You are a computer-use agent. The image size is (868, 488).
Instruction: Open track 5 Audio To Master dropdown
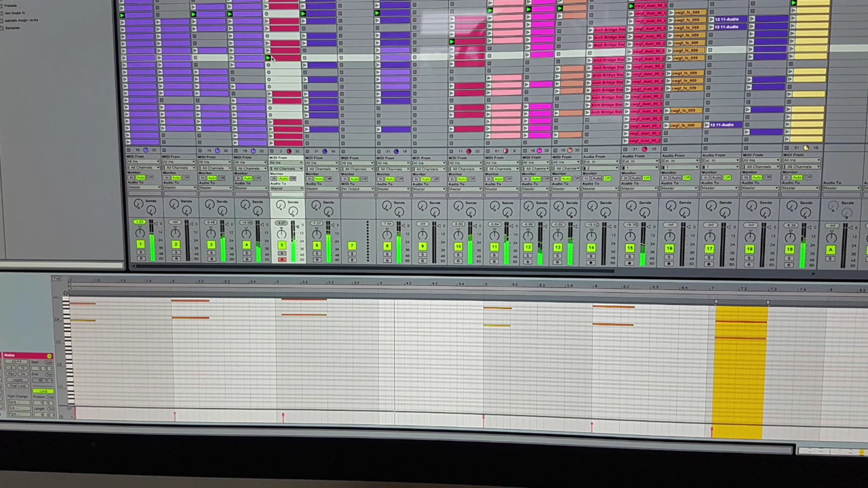[x=287, y=188]
